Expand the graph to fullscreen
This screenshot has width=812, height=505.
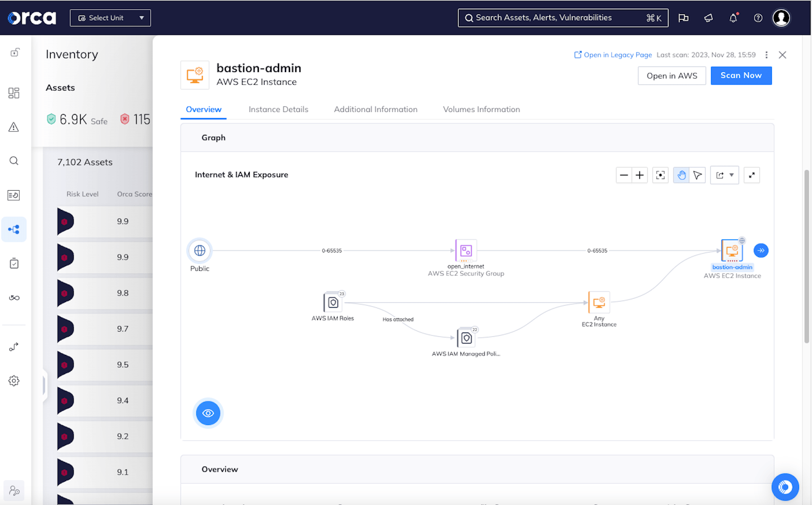tap(752, 175)
